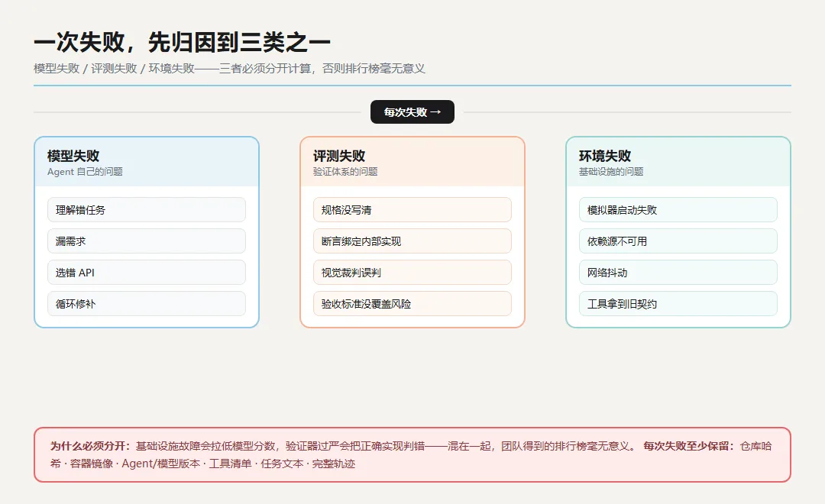Click the 依赖源不可用 item

click(x=678, y=241)
